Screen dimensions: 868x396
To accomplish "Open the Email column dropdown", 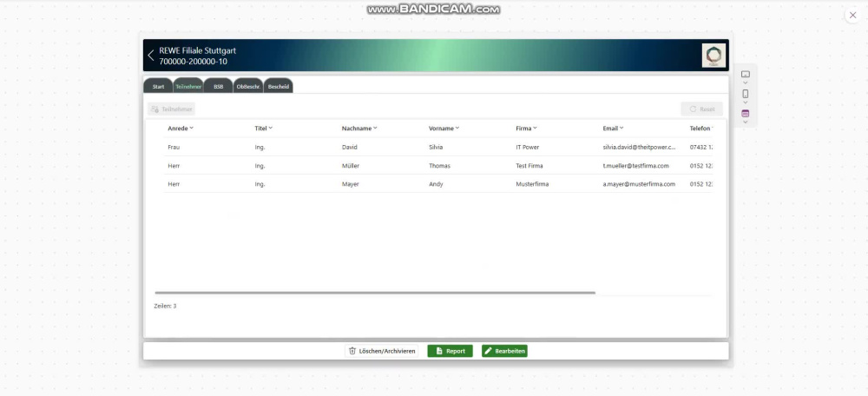I will coord(621,128).
